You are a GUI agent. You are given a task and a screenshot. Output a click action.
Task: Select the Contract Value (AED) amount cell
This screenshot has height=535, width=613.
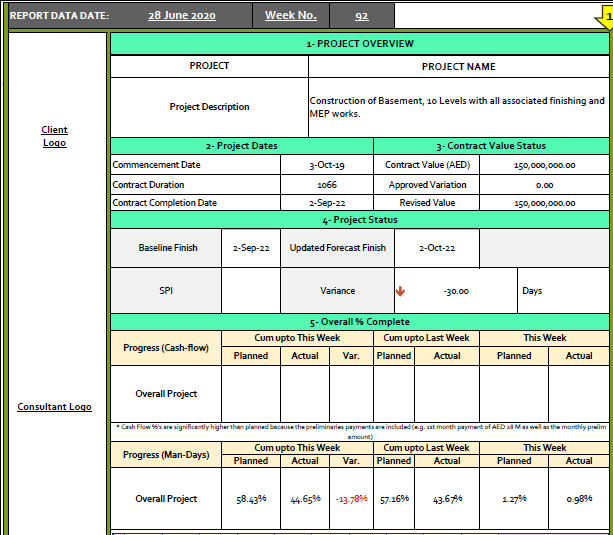point(544,165)
